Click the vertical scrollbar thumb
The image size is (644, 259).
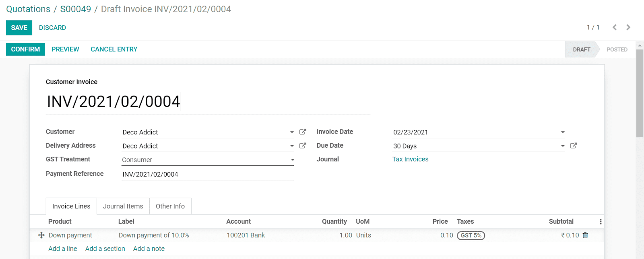pyautogui.click(x=640, y=93)
